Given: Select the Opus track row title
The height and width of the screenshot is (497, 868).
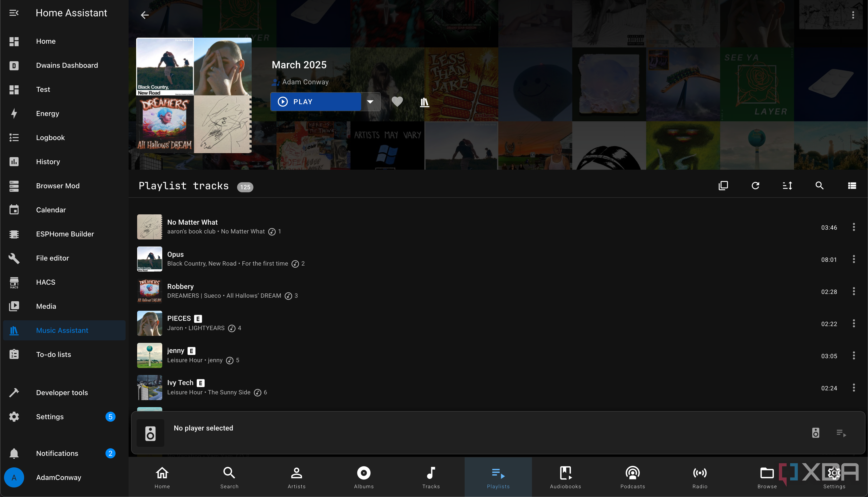Looking at the screenshot, I should pos(175,254).
